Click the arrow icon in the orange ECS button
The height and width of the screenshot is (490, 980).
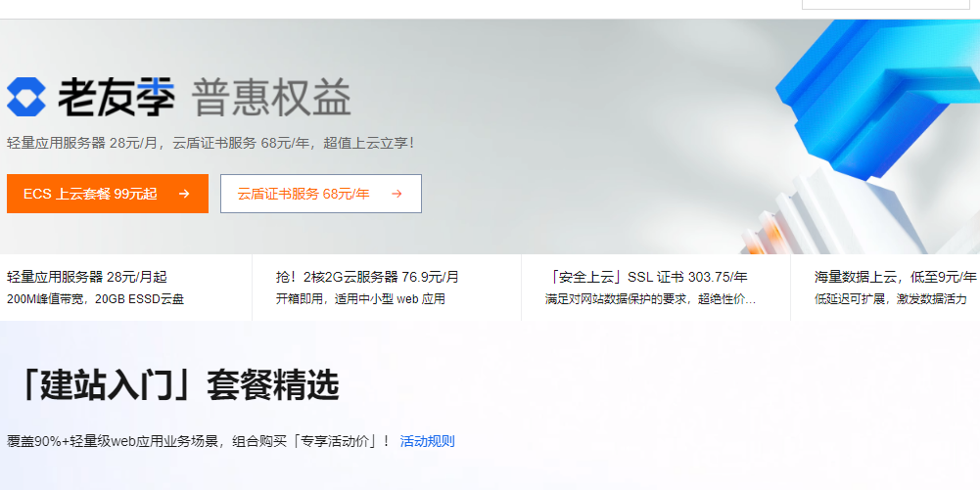click(184, 194)
